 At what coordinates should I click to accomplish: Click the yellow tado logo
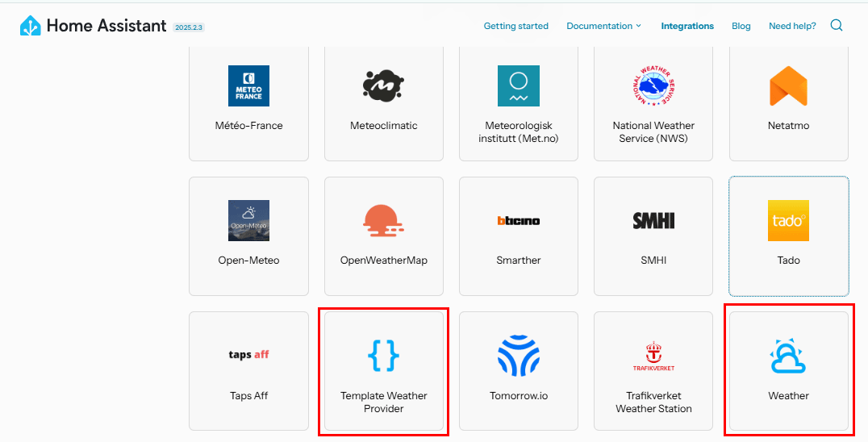pyautogui.click(x=788, y=221)
